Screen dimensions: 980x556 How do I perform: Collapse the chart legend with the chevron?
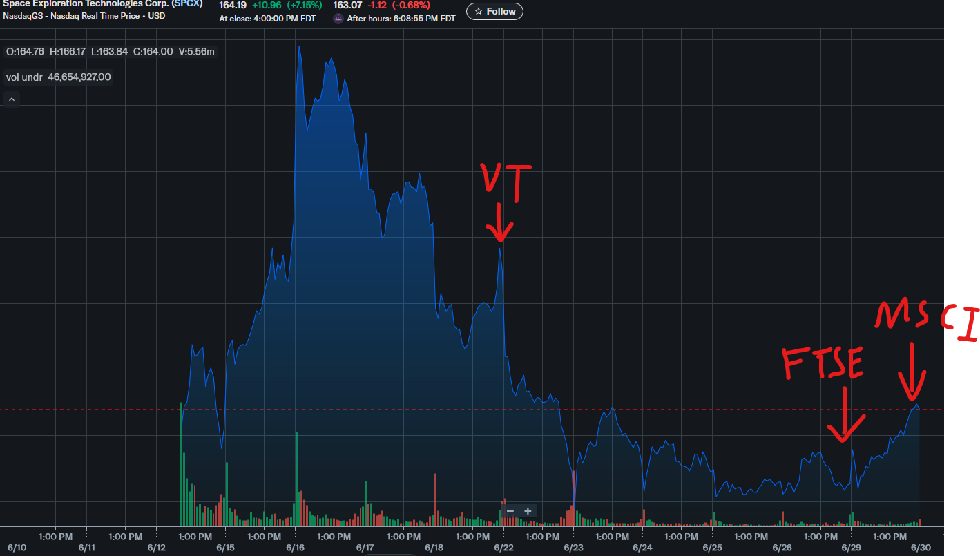(11, 99)
